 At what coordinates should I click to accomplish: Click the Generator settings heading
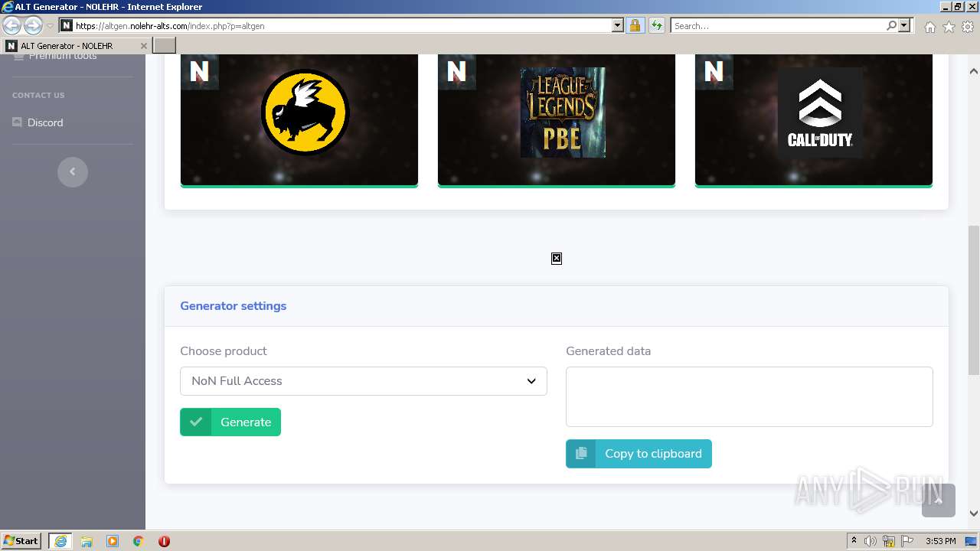point(234,306)
